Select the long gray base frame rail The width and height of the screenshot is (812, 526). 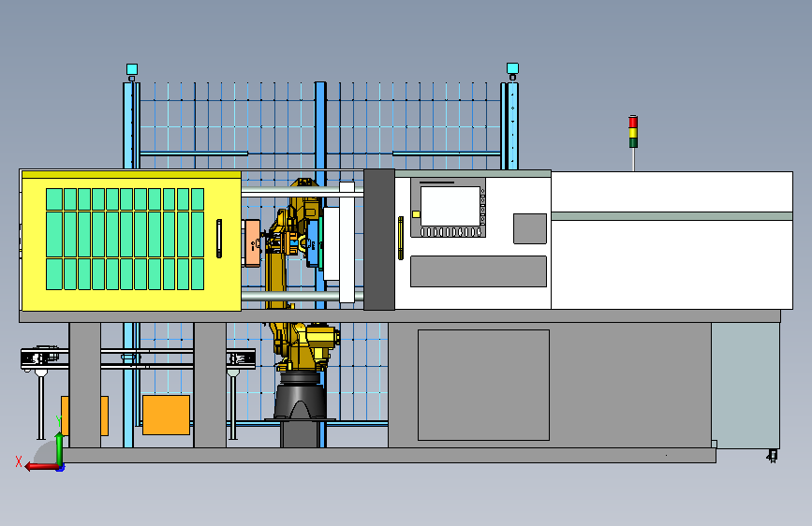point(390,456)
